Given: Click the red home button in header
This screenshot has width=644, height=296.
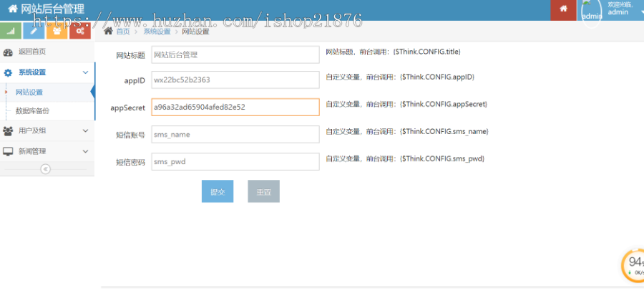Looking at the screenshot, I should (564, 9).
